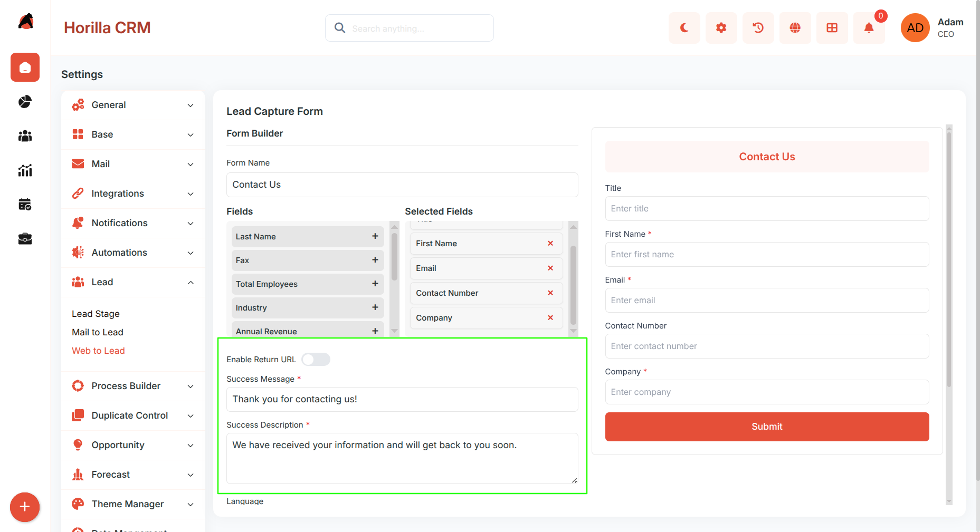Expand the Integrations settings section
Screen dimensions: 980x532
coord(133,194)
